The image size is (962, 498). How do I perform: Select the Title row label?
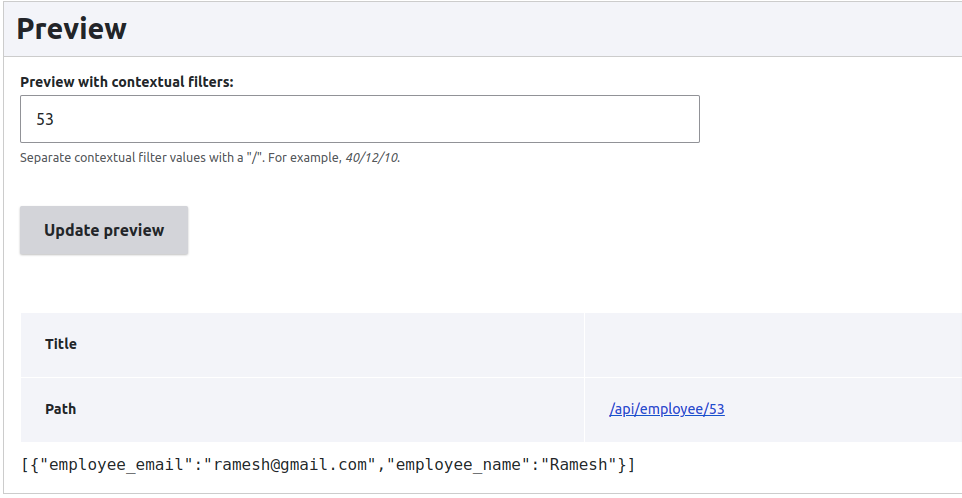[x=61, y=344]
